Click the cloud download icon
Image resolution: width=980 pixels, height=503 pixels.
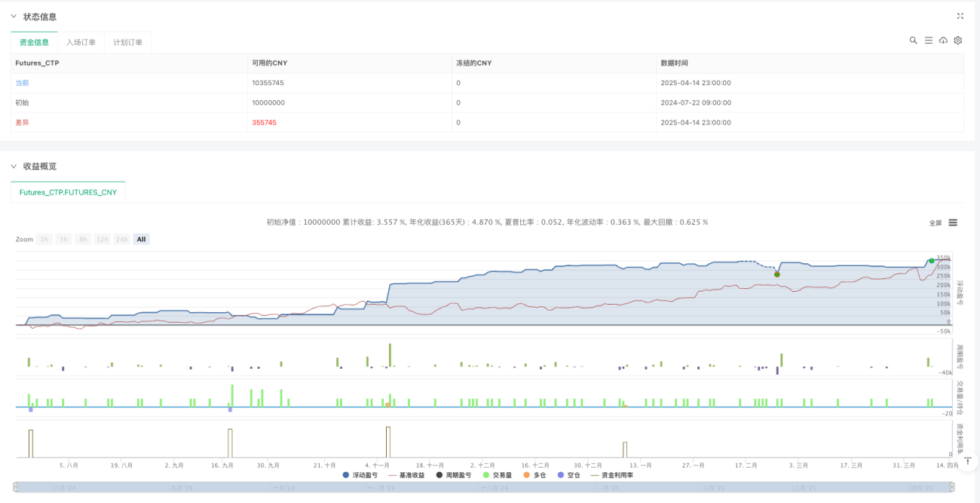pos(943,40)
